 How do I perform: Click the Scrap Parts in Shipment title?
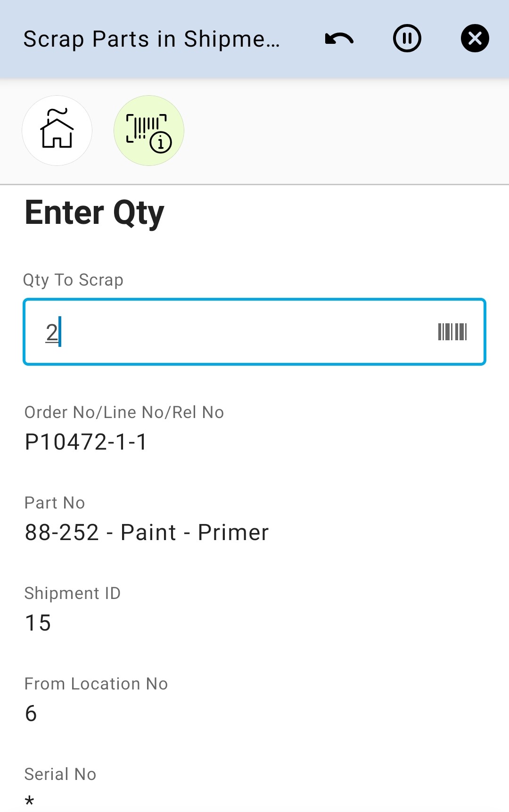click(152, 39)
